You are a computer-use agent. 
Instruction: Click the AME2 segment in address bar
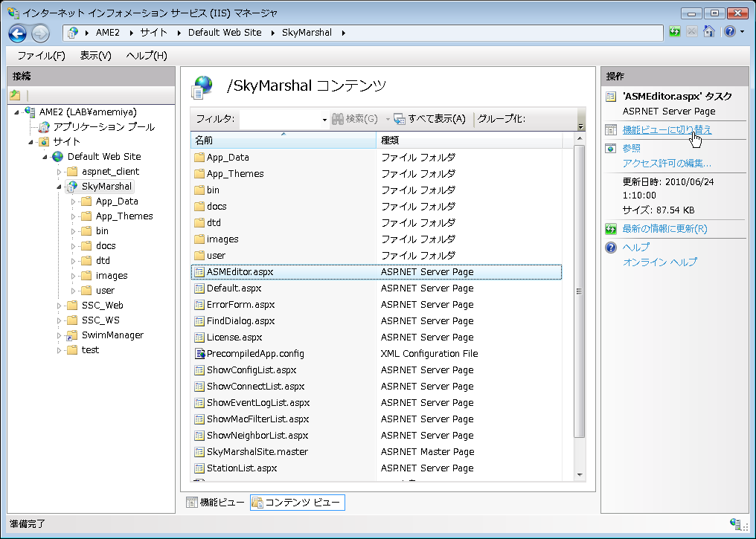pos(107,33)
